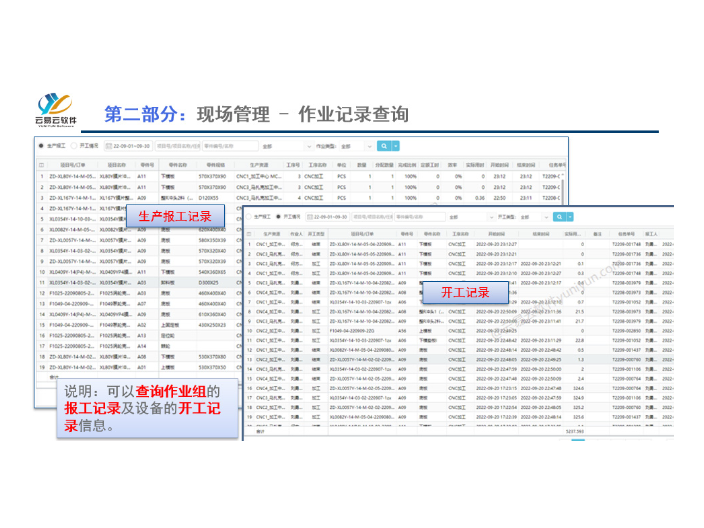
Task: Sort by the 结束时间 column in the front window
Action: pyautogui.click(x=541, y=234)
